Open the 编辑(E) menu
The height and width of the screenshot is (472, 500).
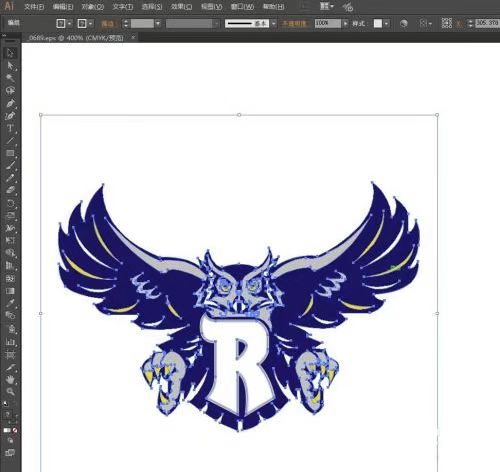[x=63, y=7]
